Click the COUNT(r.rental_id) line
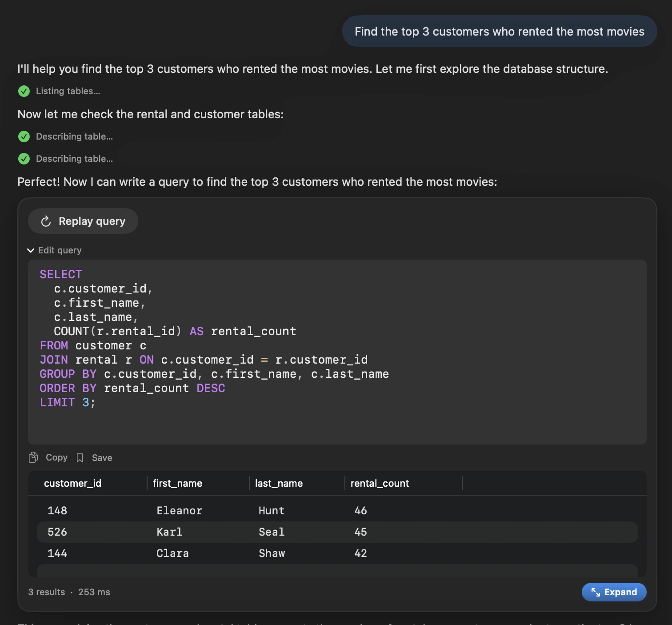The height and width of the screenshot is (625, 672). pos(175,331)
